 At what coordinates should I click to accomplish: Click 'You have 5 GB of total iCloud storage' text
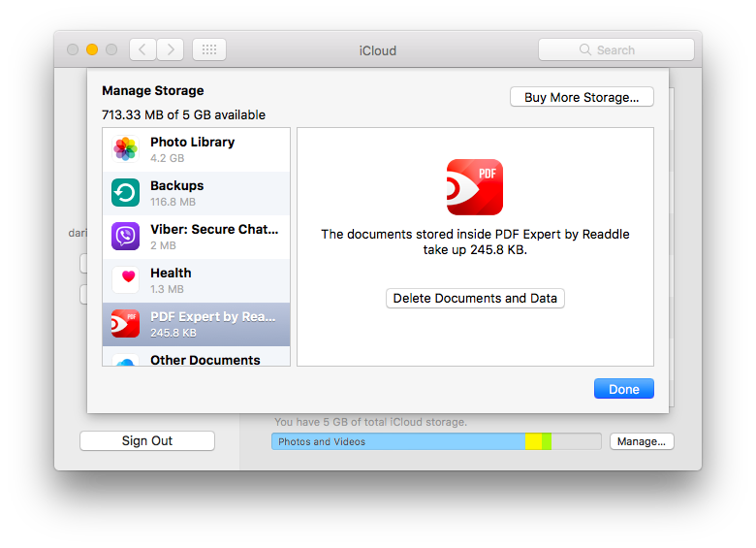371,422
